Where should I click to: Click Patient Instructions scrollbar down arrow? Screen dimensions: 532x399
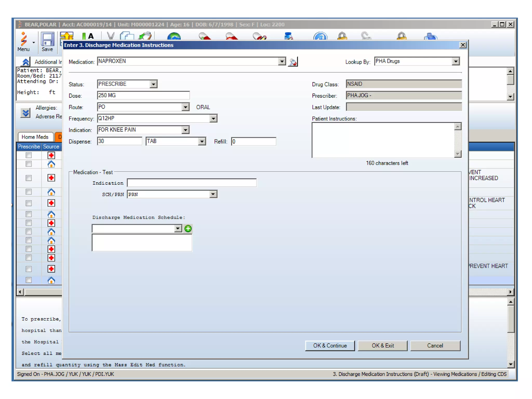(458, 154)
